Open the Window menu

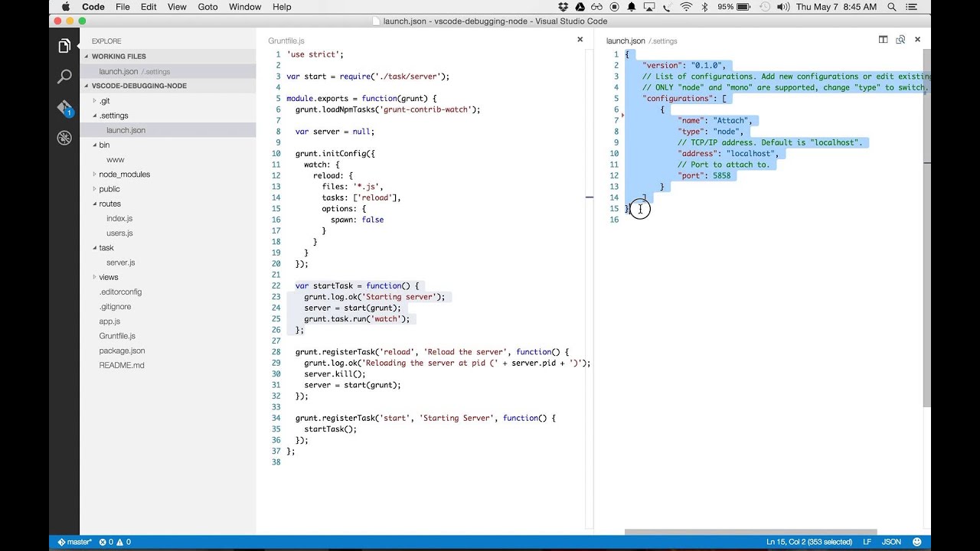pyautogui.click(x=245, y=7)
